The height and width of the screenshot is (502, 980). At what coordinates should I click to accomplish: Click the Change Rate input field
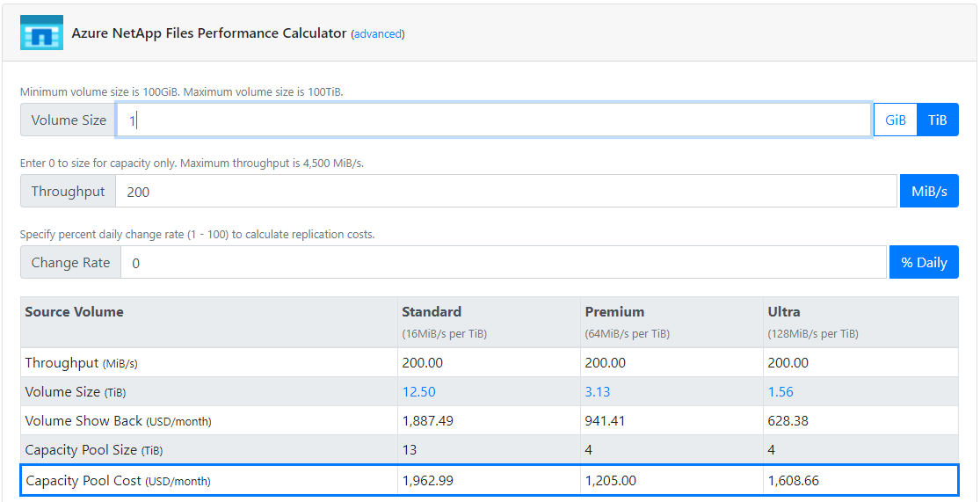point(504,263)
